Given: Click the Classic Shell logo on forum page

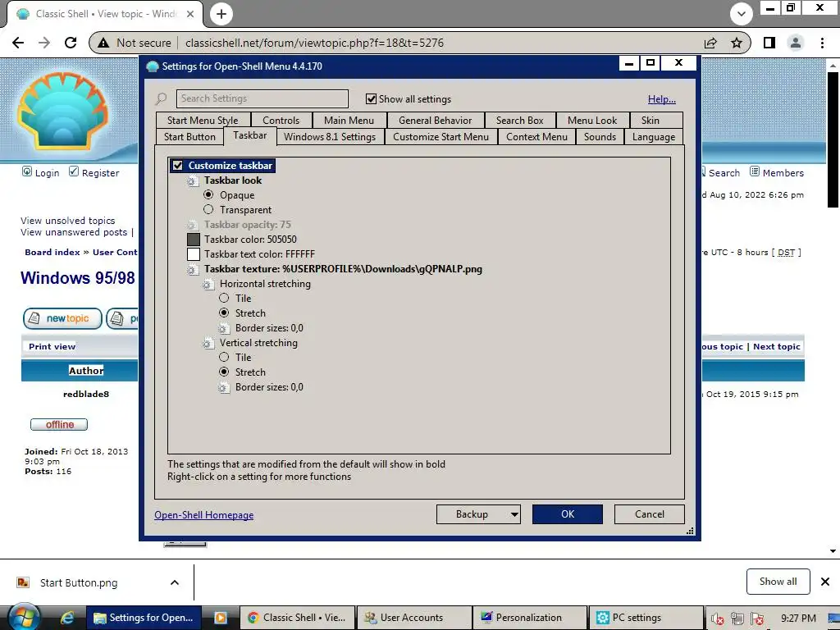Looking at the screenshot, I should click(62, 111).
